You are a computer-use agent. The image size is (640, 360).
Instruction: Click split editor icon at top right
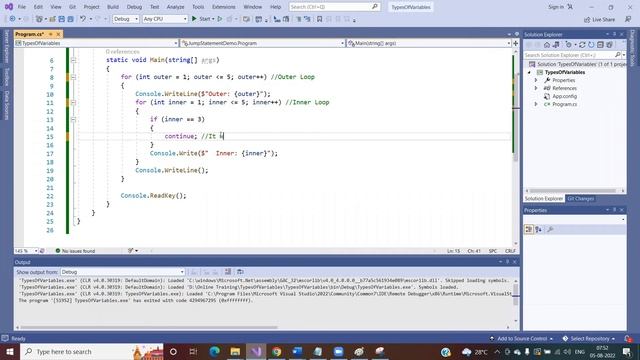click(516, 43)
